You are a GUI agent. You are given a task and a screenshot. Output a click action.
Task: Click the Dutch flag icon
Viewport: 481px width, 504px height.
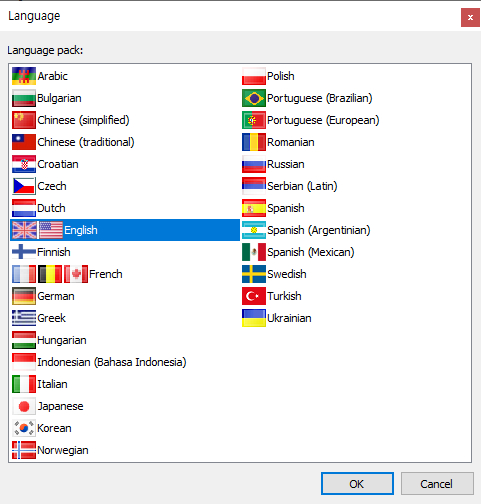click(x=24, y=208)
